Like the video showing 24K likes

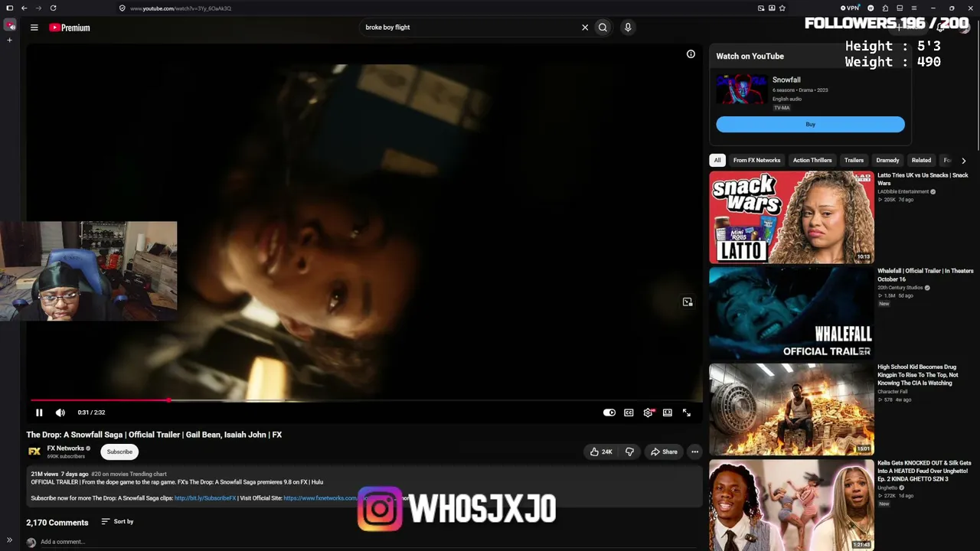click(x=601, y=452)
